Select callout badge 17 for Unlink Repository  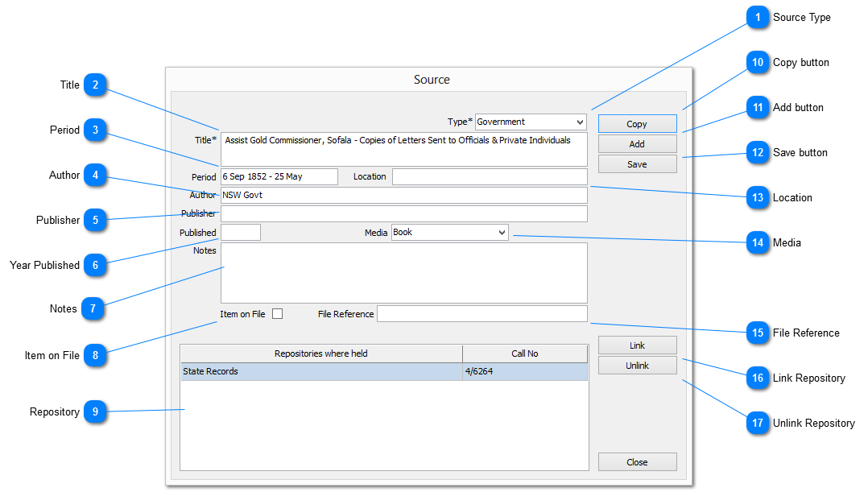pyautogui.click(x=758, y=424)
